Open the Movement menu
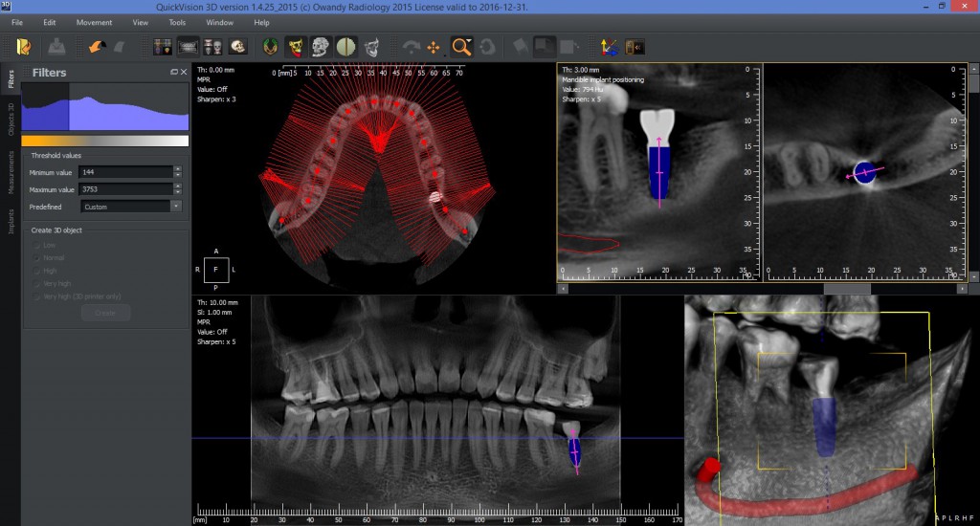The width and height of the screenshot is (980, 526). 94,21
